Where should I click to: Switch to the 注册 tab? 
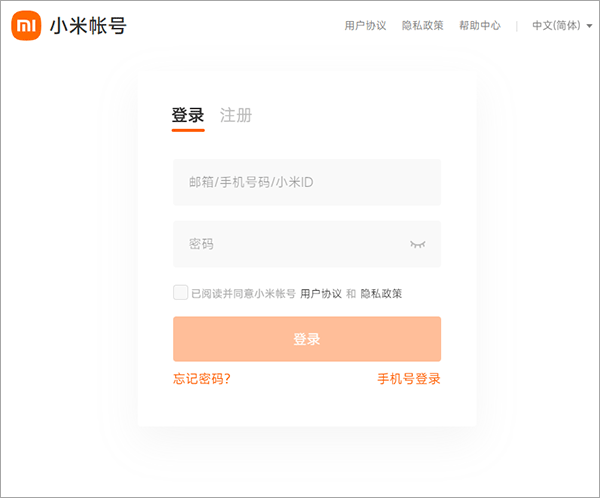click(x=236, y=115)
